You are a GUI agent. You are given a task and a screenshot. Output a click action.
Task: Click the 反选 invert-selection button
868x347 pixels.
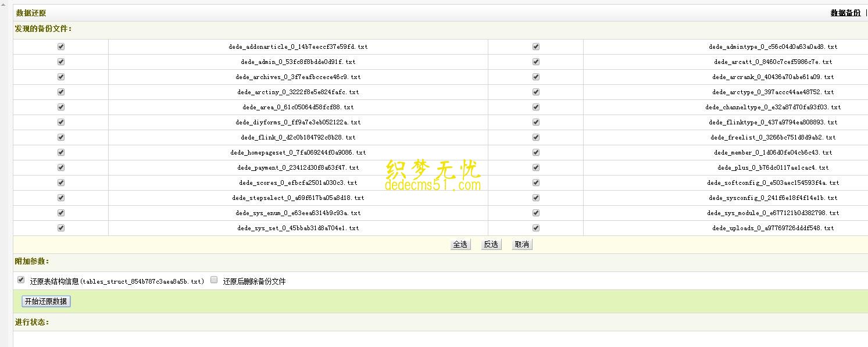491,244
